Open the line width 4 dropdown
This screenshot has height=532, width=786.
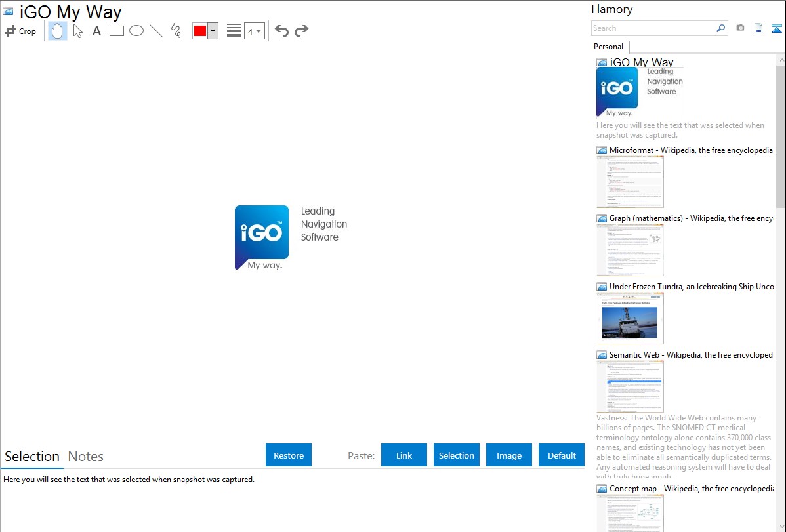tap(254, 31)
